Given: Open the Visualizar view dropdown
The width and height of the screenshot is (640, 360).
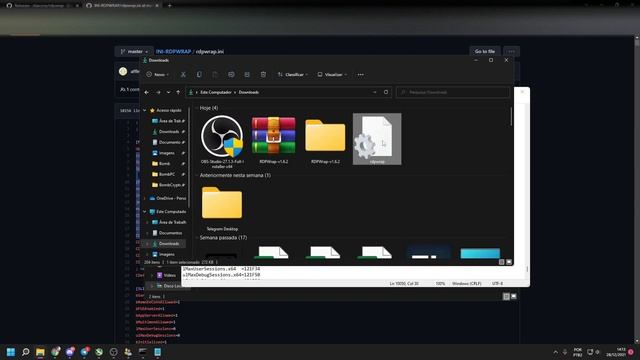Looking at the screenshot, I should click(332, 75).
